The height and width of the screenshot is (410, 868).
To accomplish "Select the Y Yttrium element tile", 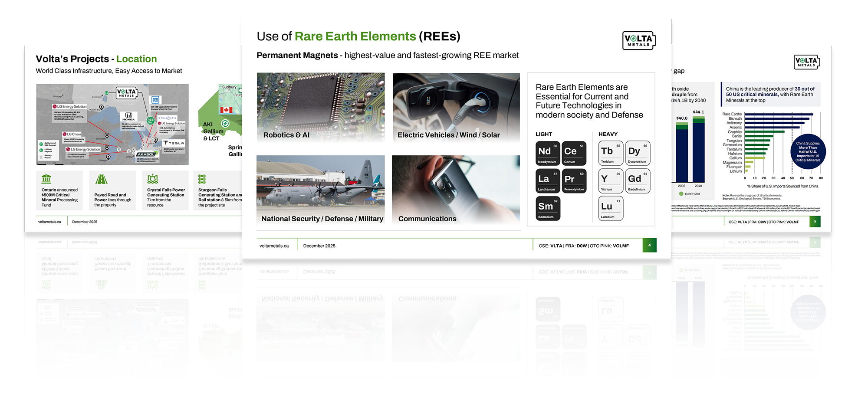I will click(x=611, y=181).
